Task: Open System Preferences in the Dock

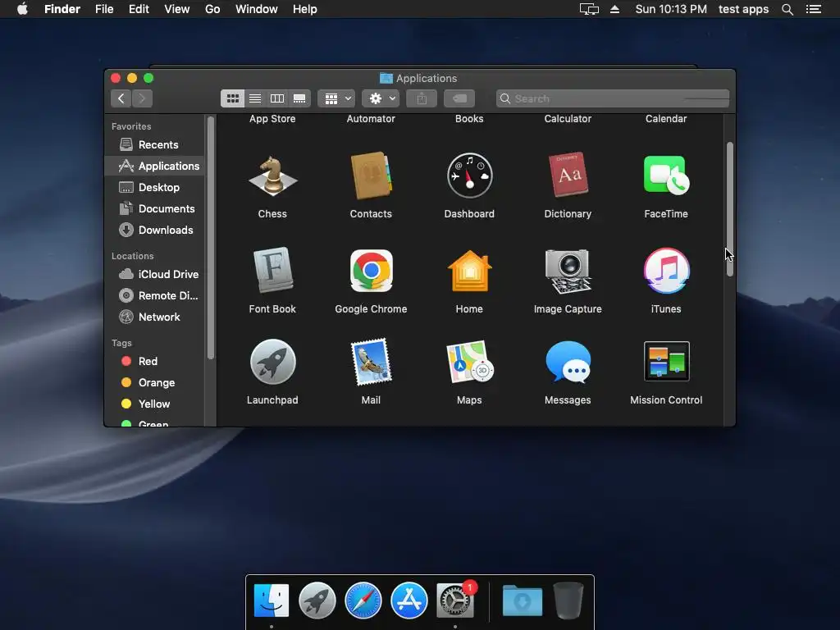Action: (455, 600)
